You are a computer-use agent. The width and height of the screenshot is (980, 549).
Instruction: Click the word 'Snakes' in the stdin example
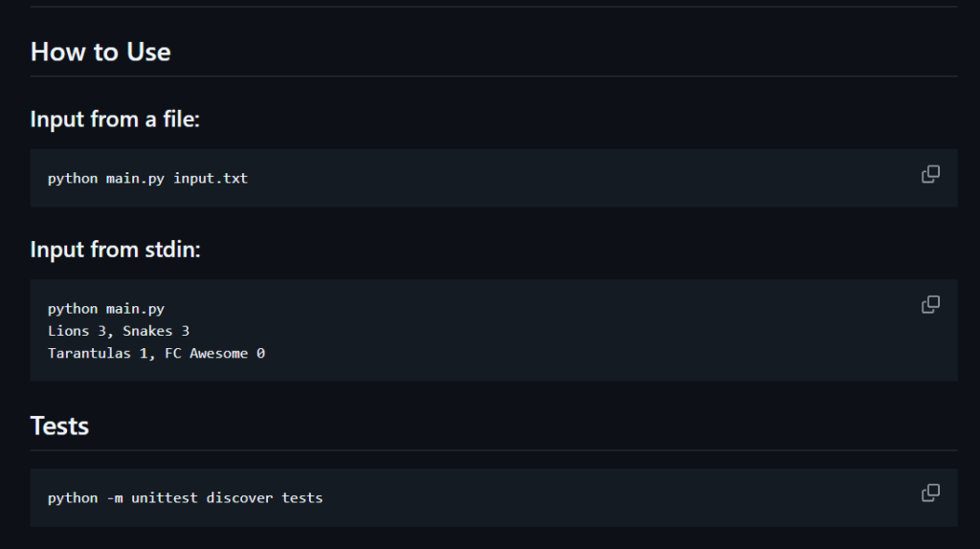point(147,331)
